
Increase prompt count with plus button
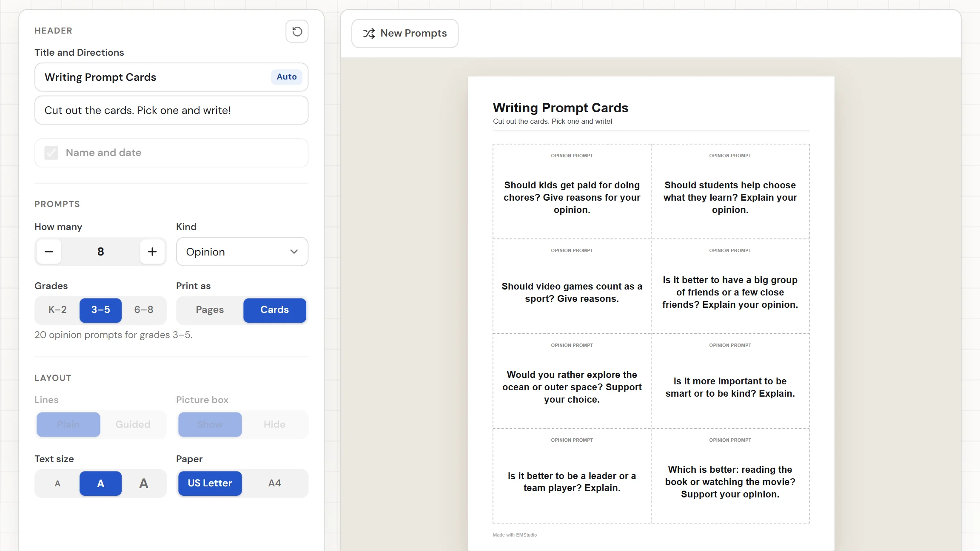point(152,252)
